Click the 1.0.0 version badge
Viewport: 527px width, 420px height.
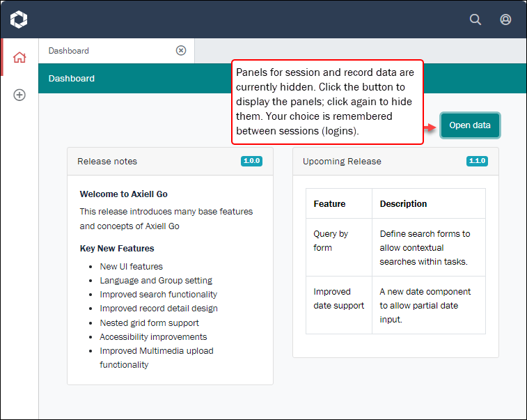[251, 161]
